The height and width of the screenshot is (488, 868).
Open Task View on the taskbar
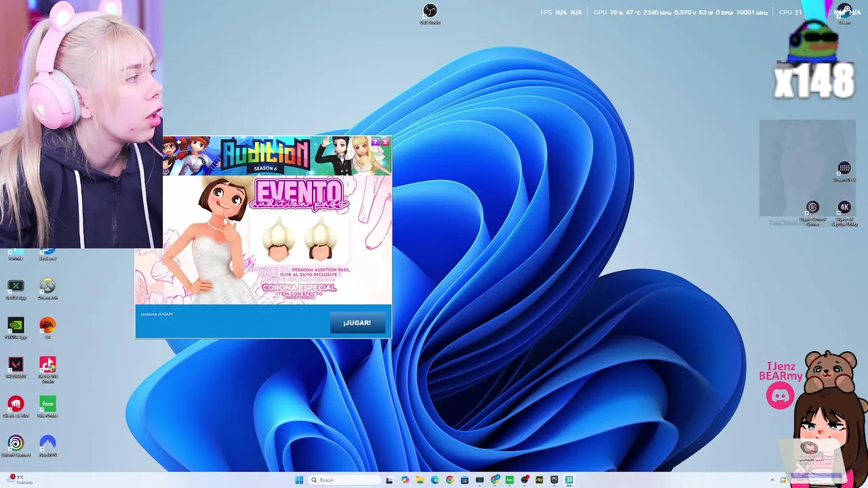pyautogui.click(x=389, y=480)
